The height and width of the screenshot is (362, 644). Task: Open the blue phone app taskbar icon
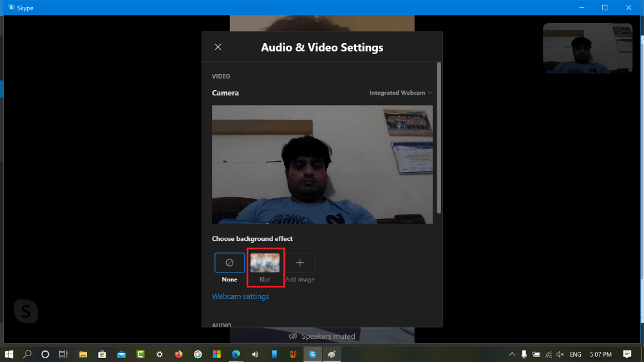click(x=274, y=354)
